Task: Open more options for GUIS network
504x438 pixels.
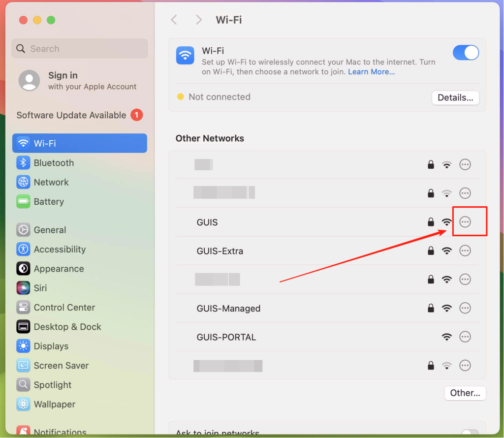Action: coord(465,222)
